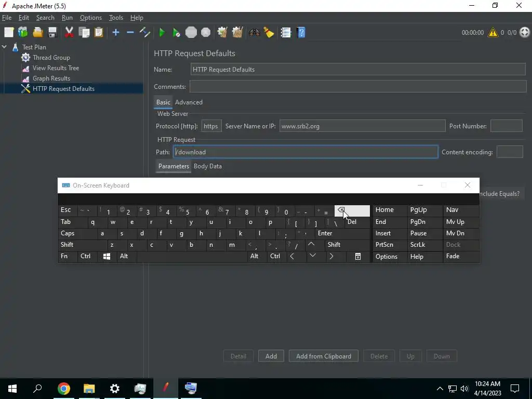Click the Enter key on On-Screen Keyboard

pos(343,233)
